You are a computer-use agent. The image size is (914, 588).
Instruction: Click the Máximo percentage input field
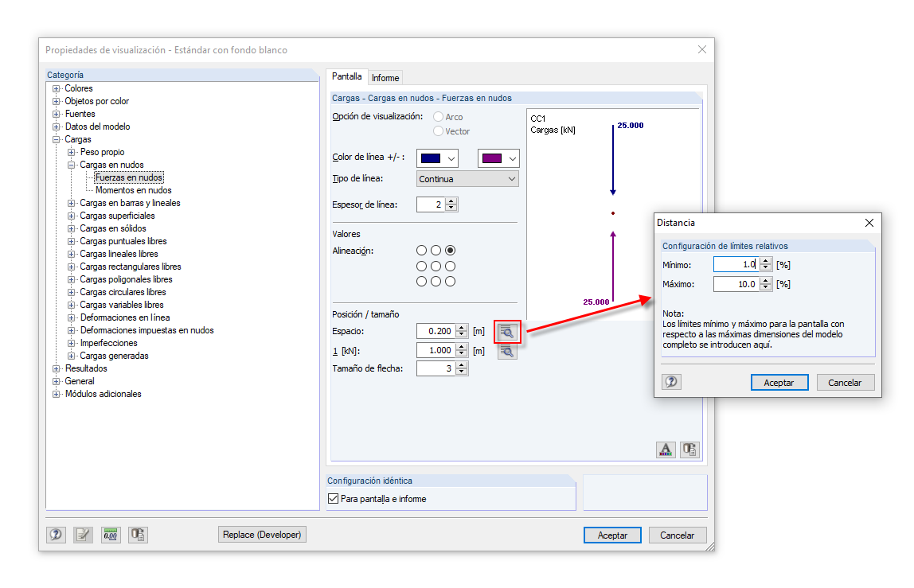click(x=736, y=284)
